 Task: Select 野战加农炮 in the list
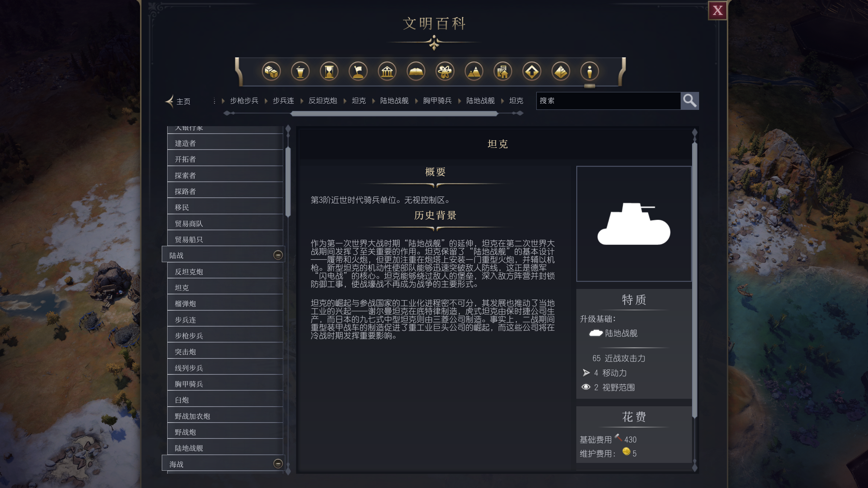[x=225, y=416]
